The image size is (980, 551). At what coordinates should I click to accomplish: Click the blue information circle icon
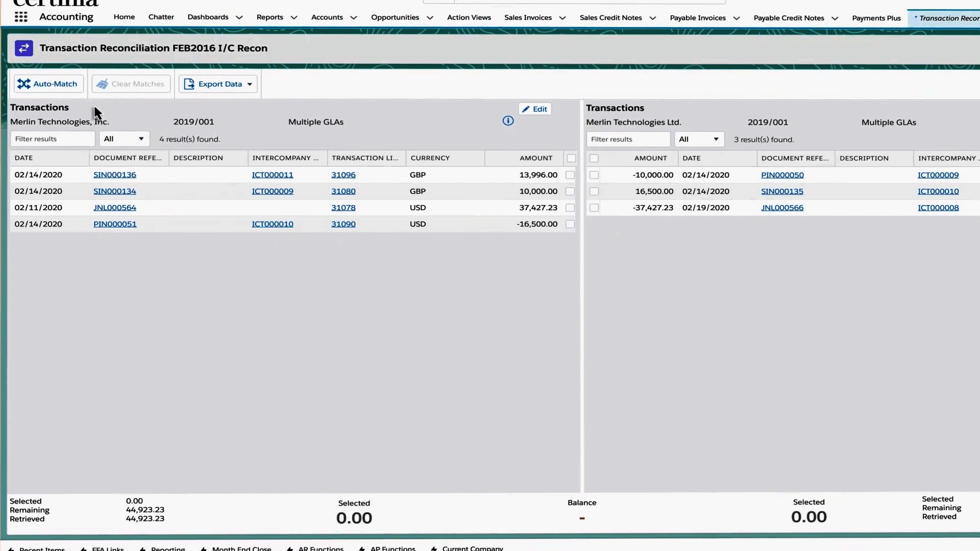[x=508, y=121]
